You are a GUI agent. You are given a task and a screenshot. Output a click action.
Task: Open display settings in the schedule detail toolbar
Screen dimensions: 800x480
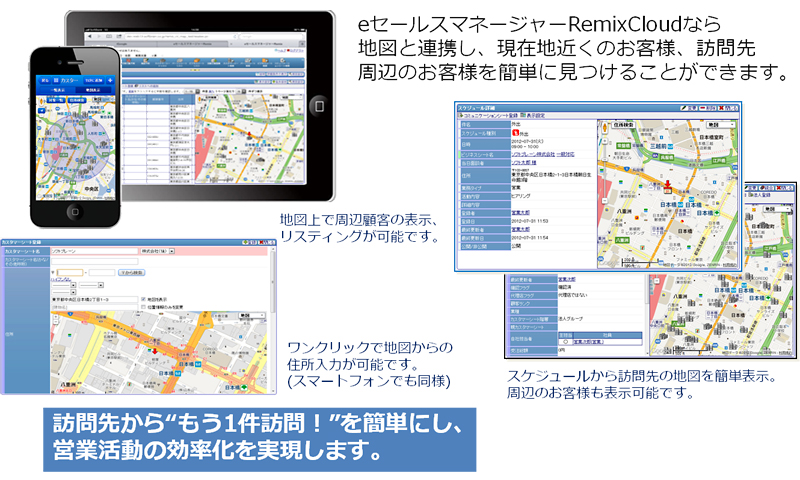point(533,115)
